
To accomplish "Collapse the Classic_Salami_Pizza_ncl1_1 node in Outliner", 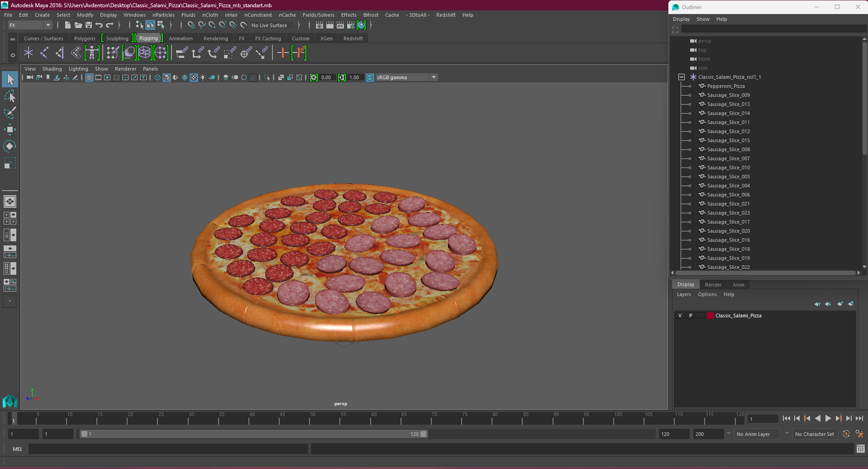I will 682,77.
